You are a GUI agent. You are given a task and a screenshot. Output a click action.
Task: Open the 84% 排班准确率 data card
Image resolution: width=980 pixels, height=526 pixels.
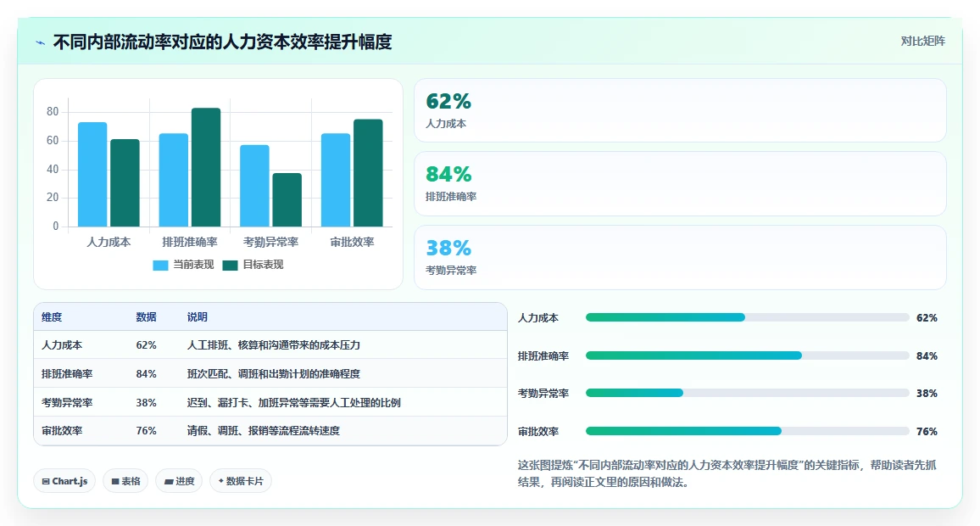680,184
